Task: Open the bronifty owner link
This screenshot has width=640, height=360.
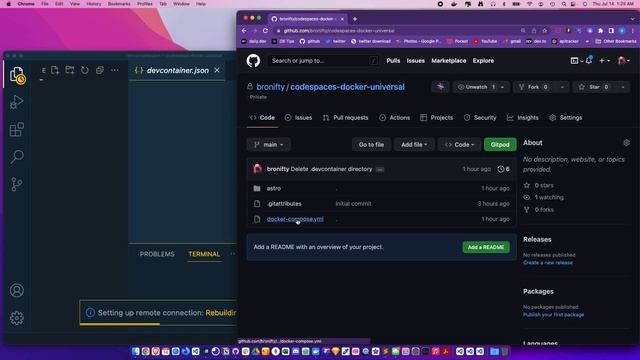Action: pyautogui.click(x=270, y=87)
